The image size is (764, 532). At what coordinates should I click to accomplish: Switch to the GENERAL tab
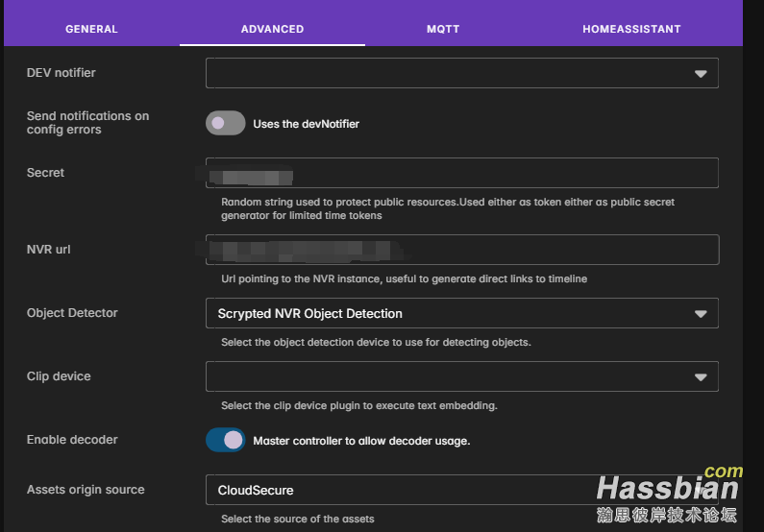click(91, 29)
